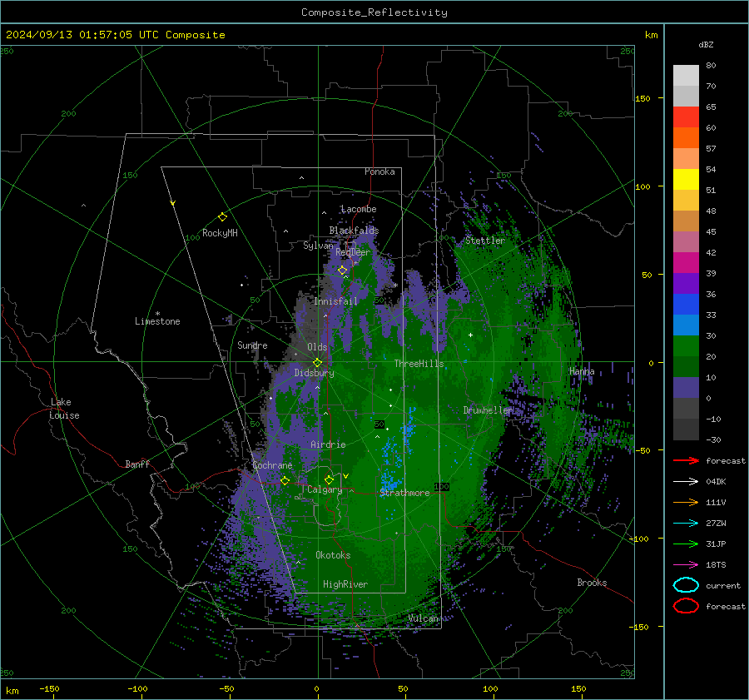Click the Strathmore label
The width and height of the screenshot is (749, 700).
tap(404, 493)
